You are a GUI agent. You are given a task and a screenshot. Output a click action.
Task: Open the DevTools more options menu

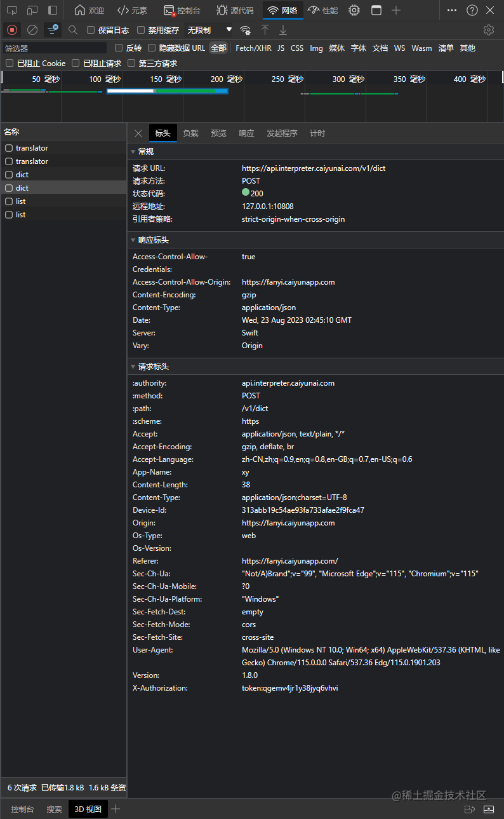451,10
